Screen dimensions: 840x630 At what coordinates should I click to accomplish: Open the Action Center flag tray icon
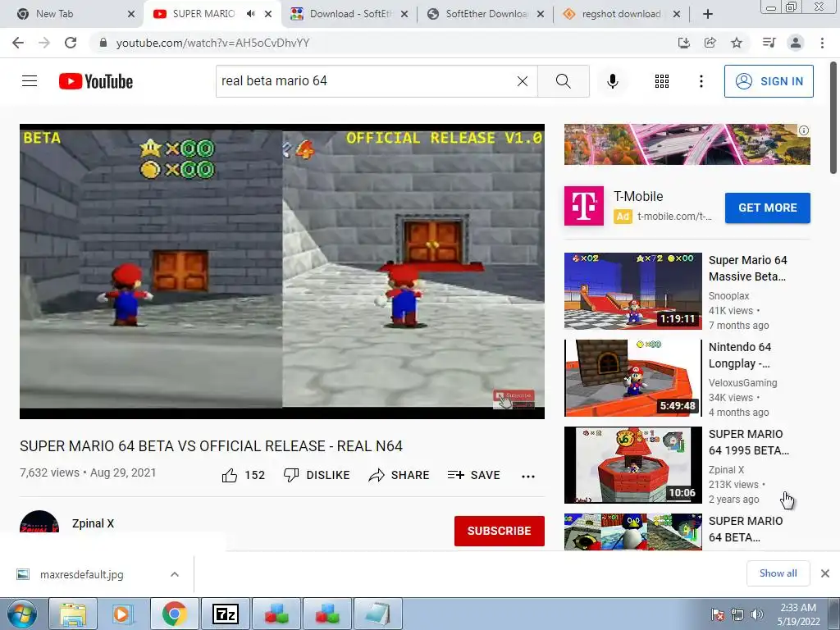(717, 614)
